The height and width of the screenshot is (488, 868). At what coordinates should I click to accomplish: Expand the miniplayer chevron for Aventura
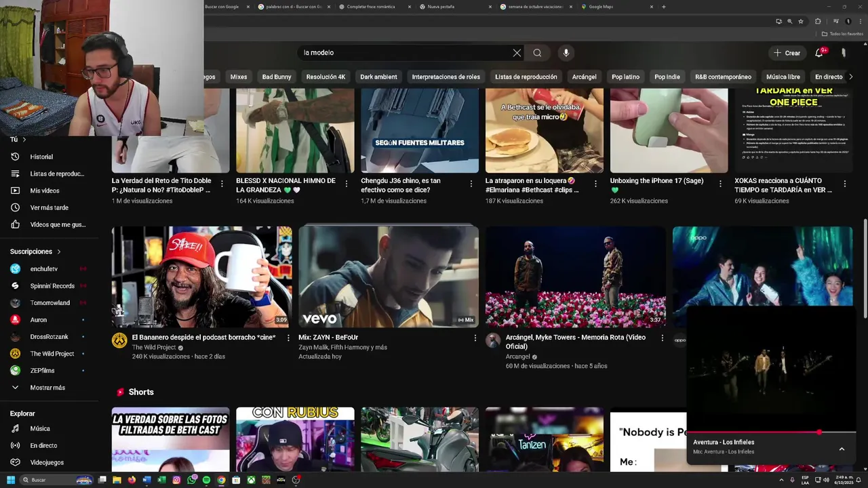842,449
